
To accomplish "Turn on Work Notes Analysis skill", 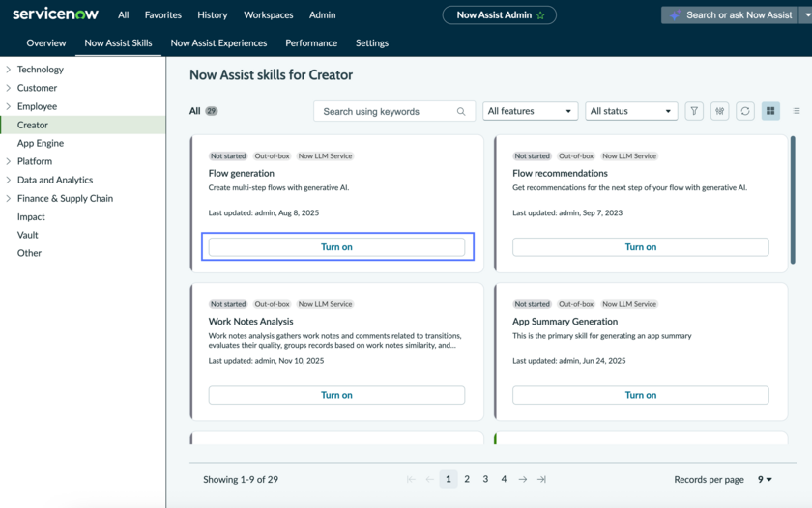I will click(336, 395).
